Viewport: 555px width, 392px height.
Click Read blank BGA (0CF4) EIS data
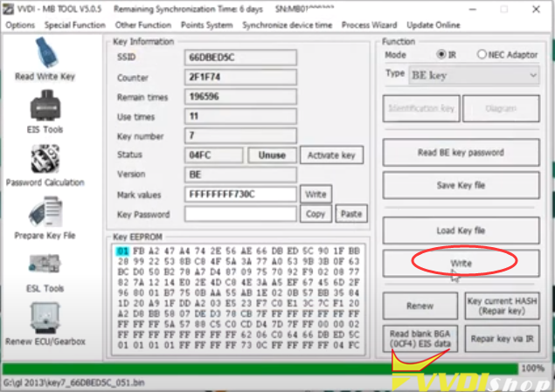(x=420, y=339)
